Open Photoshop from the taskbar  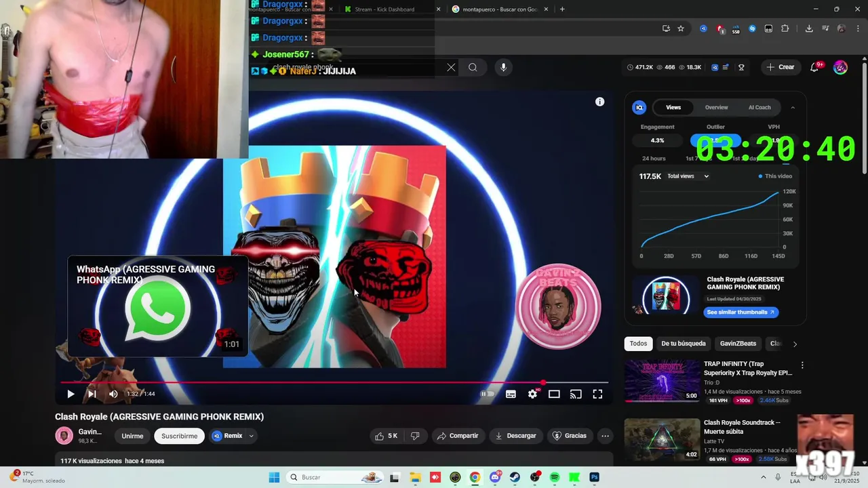(595, 477)
